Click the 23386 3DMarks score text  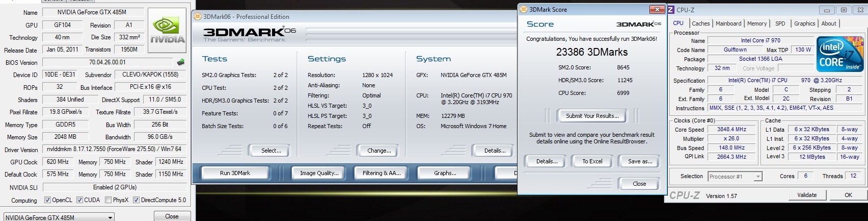click(x=592, y=52)
